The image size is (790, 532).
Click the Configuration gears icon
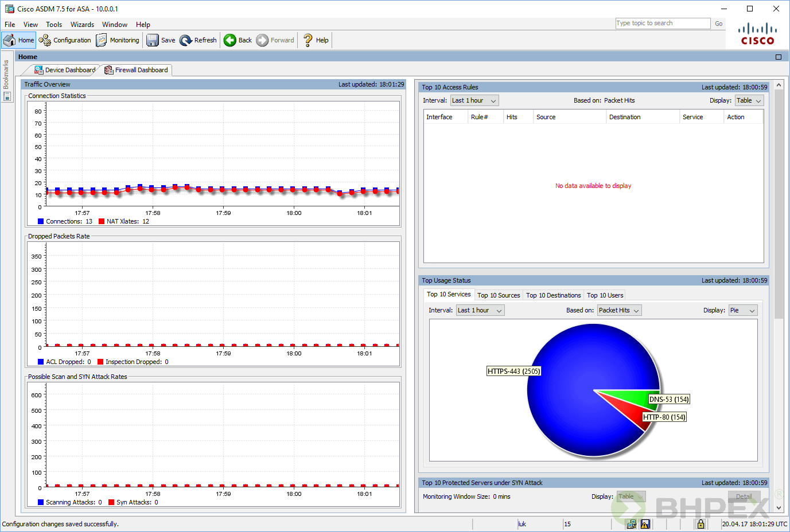pos(45,40)
